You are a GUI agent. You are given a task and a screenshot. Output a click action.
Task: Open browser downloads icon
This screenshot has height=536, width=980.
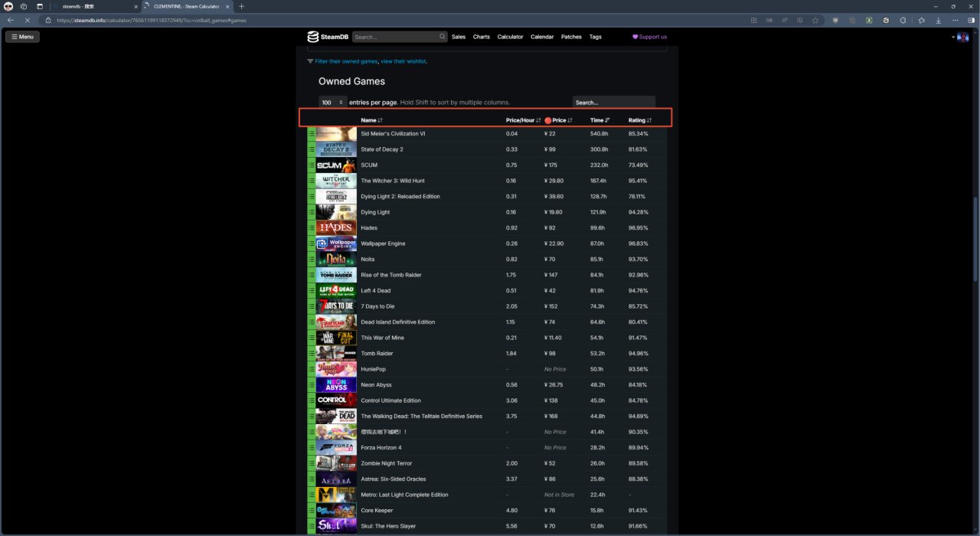pos(939,20)
